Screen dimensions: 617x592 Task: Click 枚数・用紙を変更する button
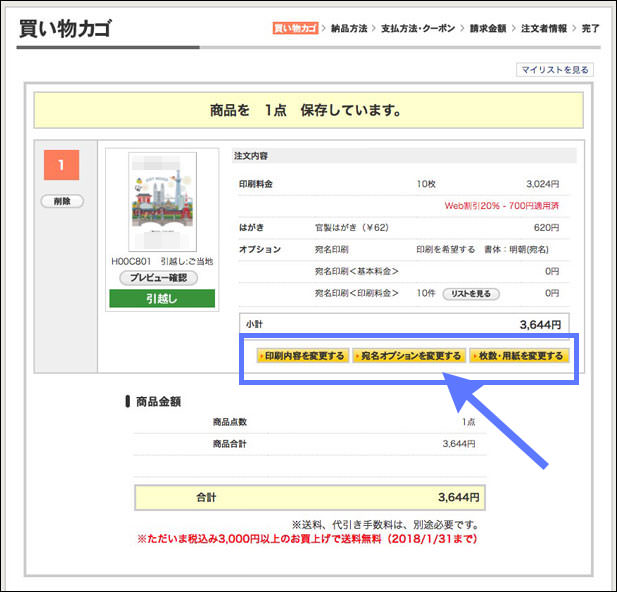pyautogui.click(x=519, y=356)
